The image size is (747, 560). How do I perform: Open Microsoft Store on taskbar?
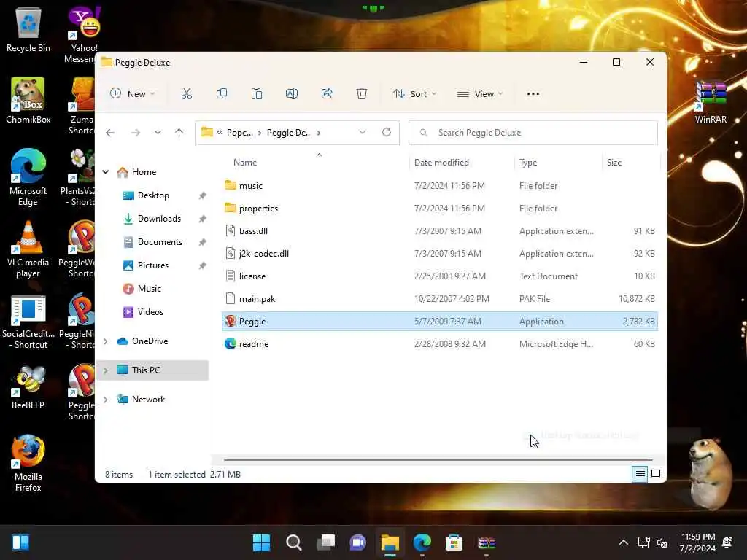454,542
